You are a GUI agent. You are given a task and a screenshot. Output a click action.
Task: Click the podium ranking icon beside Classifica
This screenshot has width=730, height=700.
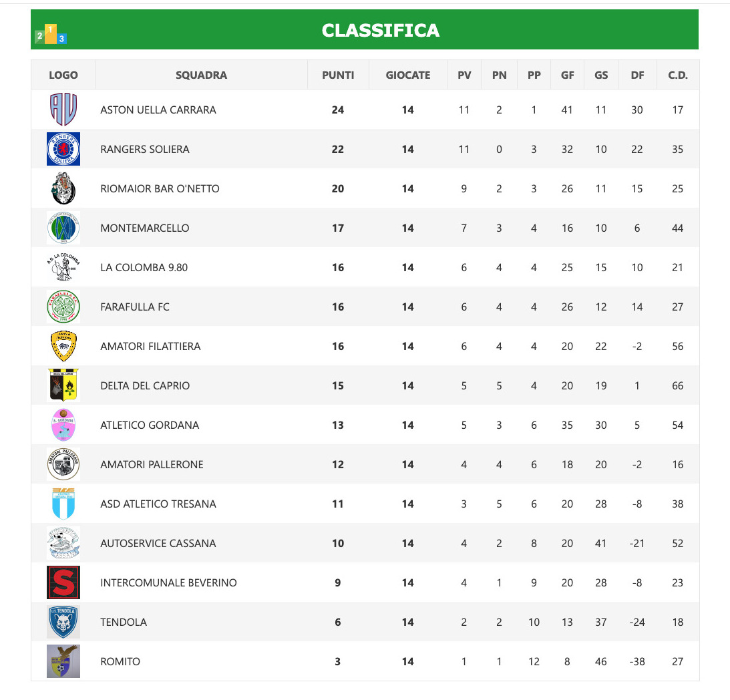51,35
